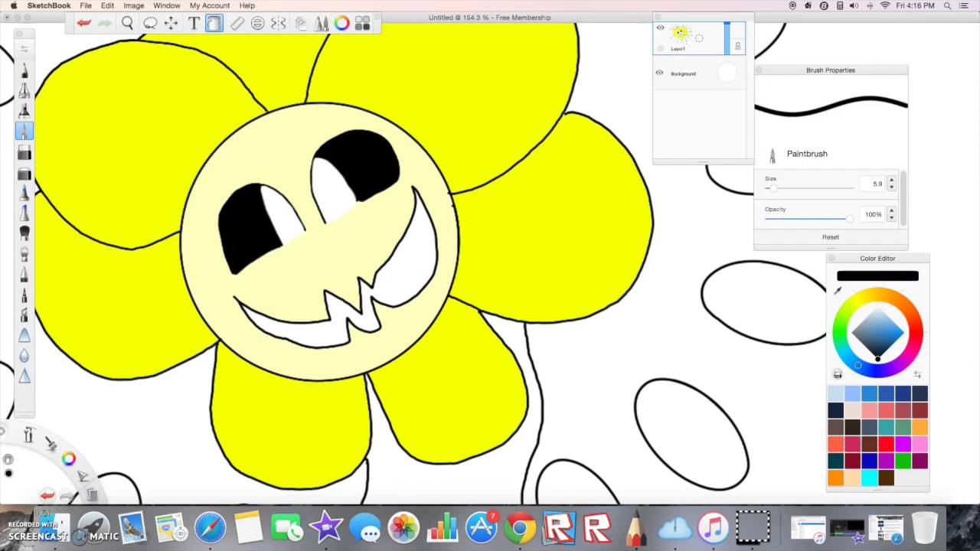Screen dimensions: 980x551
Task: Open the Image menu
Action: (133, 5)
